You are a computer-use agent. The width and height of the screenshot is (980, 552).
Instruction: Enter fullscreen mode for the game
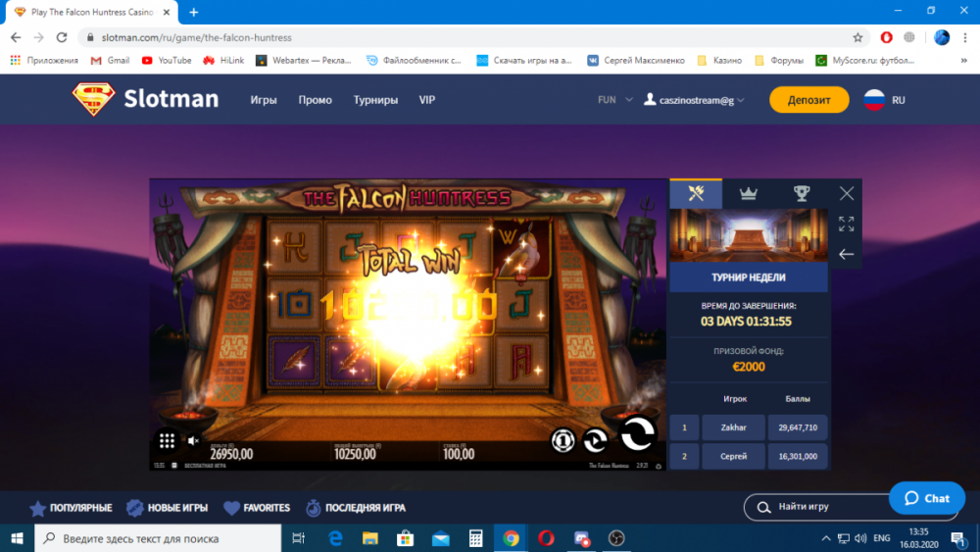click(847, 224)
